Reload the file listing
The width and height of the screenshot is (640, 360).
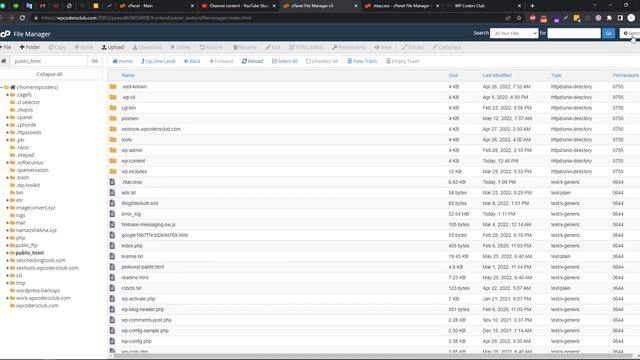(253, 61)
